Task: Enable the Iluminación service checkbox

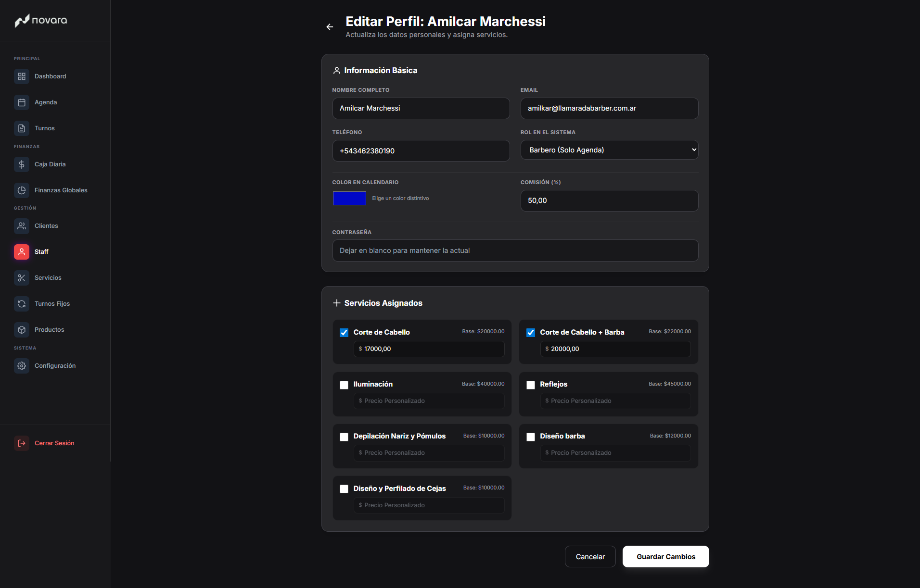Action: pos(344,385)
